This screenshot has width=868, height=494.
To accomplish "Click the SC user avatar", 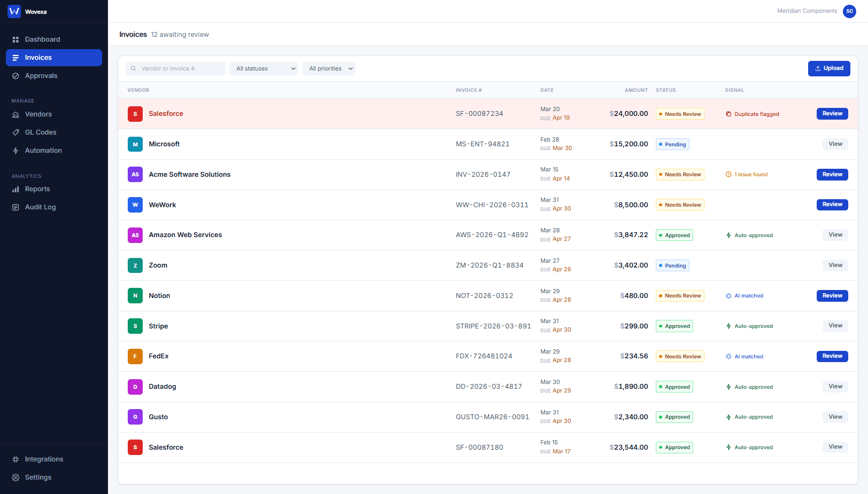I will tap(849, 11).
